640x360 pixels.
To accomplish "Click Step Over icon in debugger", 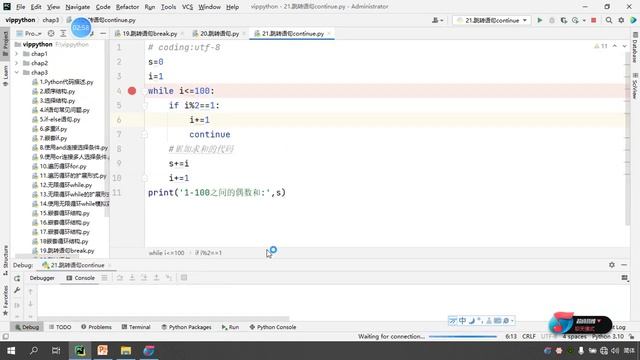I will [120, 278].
